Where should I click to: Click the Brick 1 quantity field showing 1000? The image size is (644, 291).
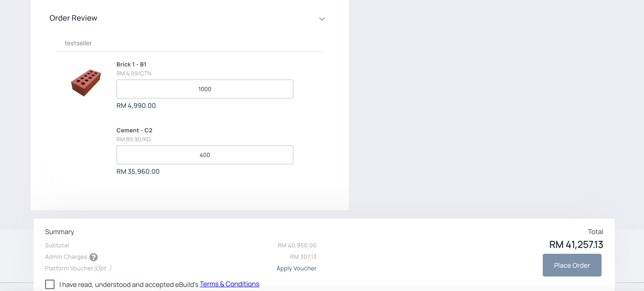(x=204, y=89)
